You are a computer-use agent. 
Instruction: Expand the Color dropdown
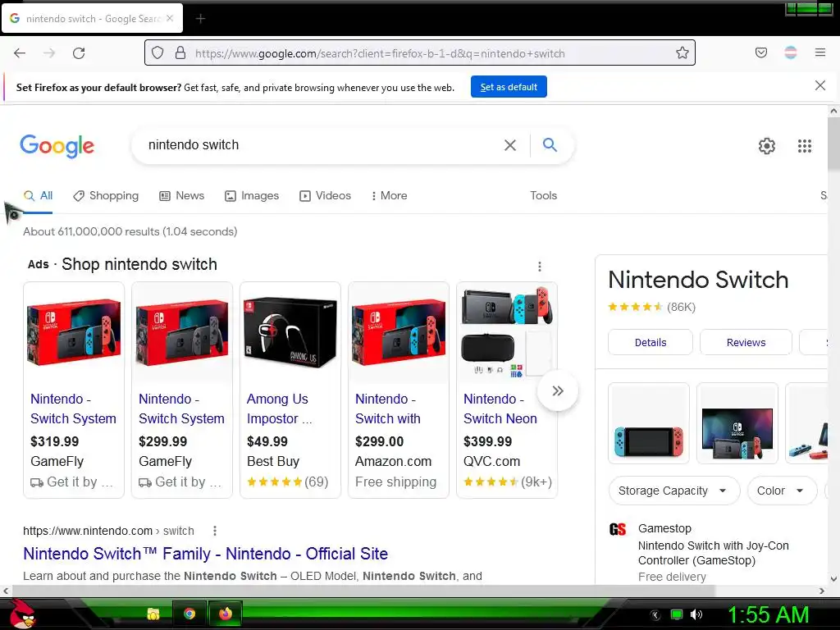(782, 491)
